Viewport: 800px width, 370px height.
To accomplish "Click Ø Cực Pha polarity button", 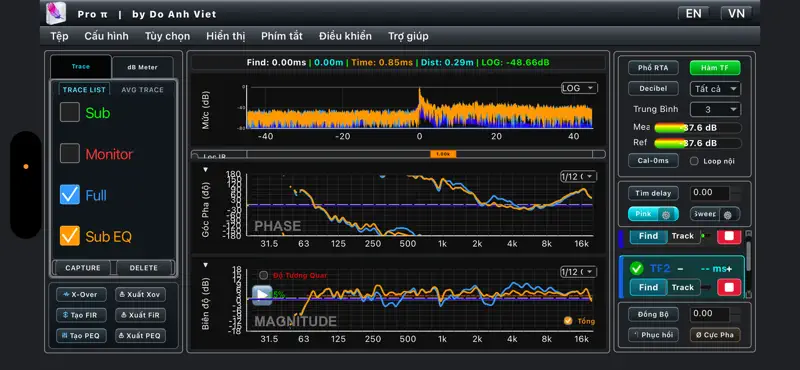I will pyautogui.click(x=715, y=335).
